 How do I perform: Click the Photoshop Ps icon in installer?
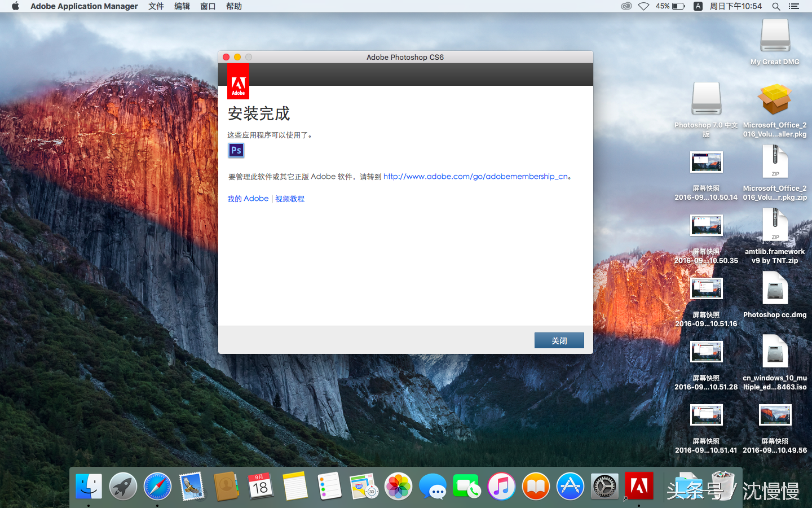click(x=236, y=150)
